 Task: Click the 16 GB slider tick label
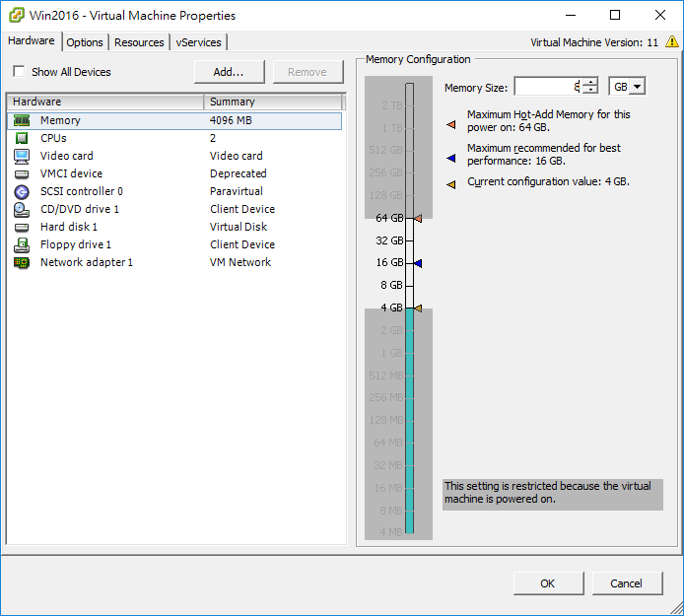389,262
